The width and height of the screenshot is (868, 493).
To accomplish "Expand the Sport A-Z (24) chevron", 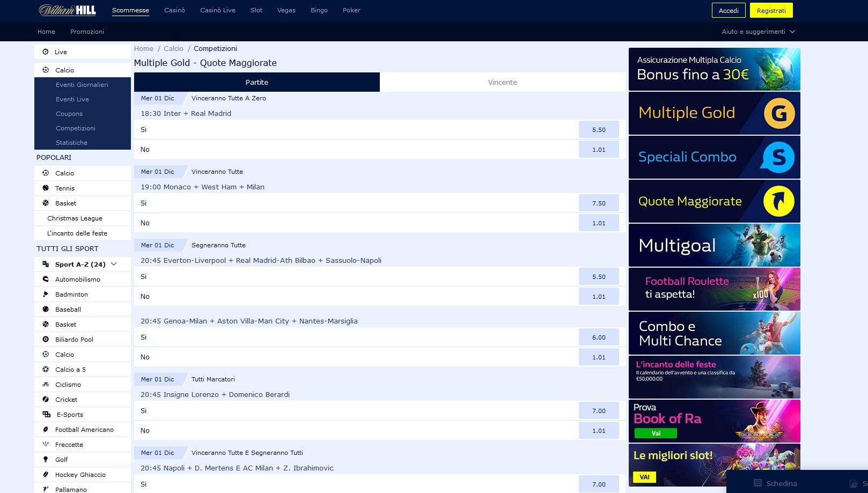I will [114, 264].
